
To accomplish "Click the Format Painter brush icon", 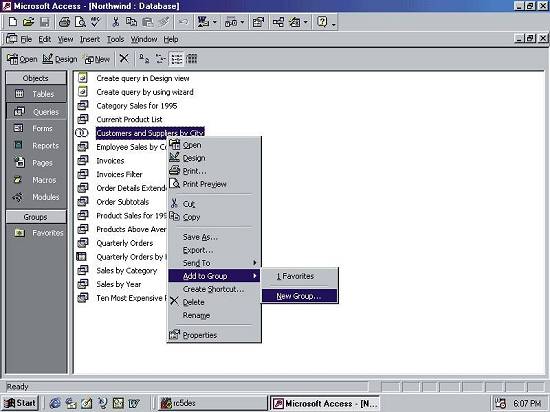I will click(163, 22).
